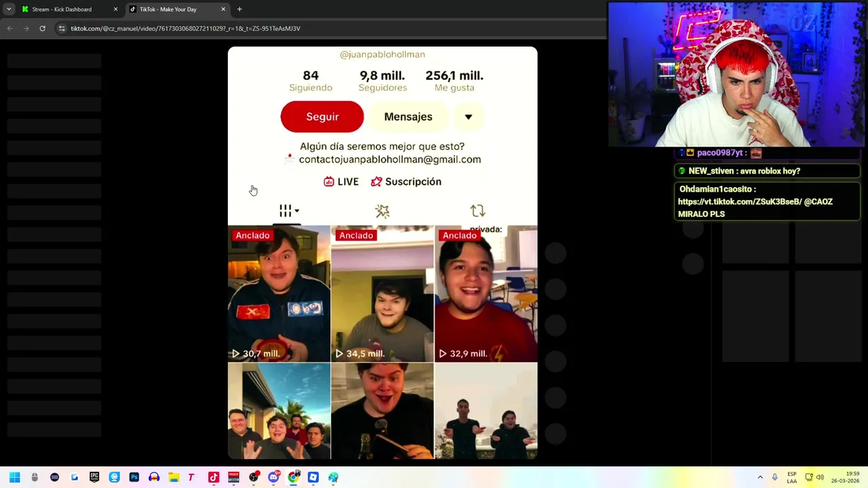Viewport: 868px width, 488px height.
Task: Show hidden system tray icons
Action: coord(760,477)
